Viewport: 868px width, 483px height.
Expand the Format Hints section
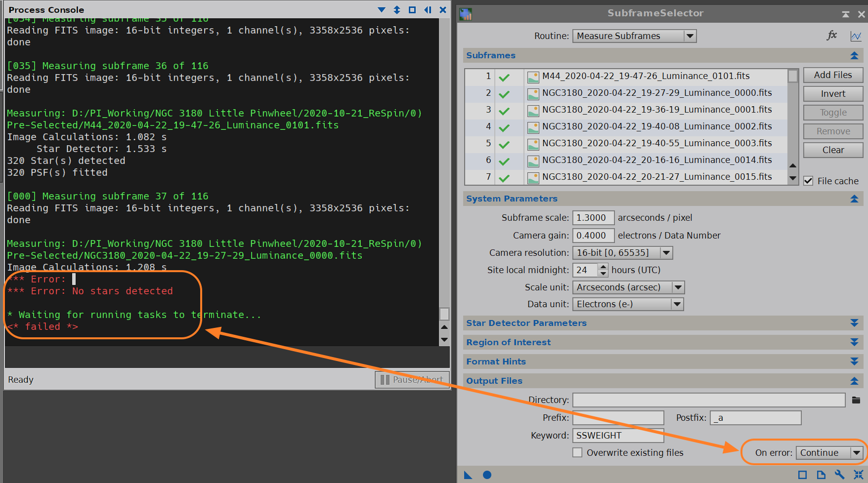click(x=854, y=362)
